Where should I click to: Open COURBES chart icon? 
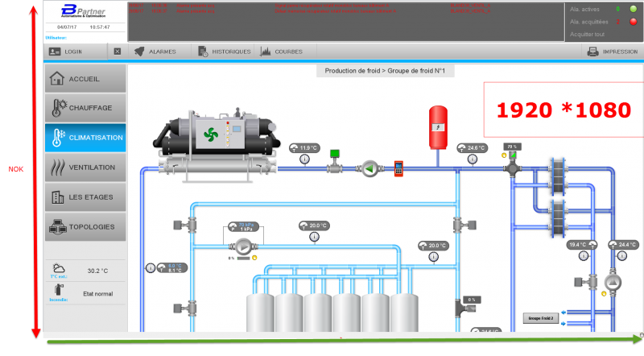[x=266, y=52]
